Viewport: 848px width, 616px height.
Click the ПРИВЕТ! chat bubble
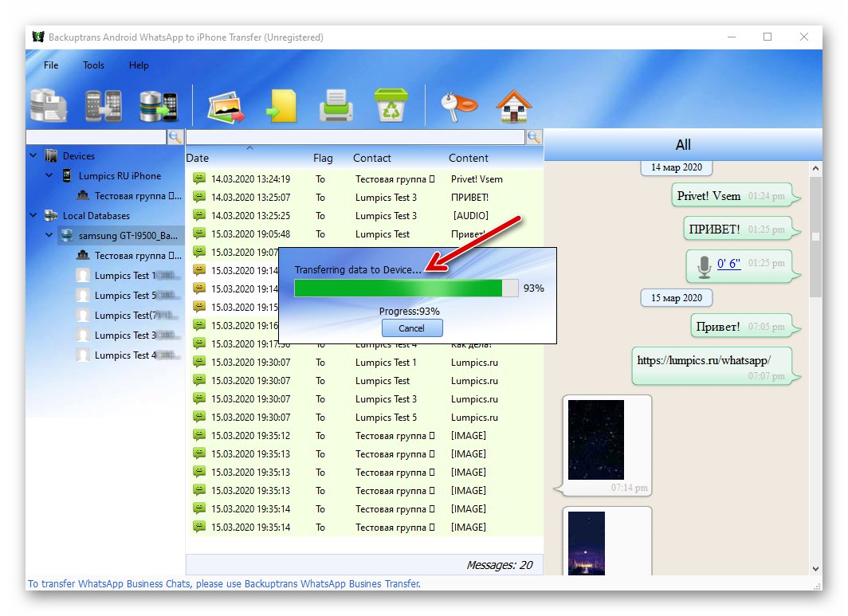coord(741,230)
